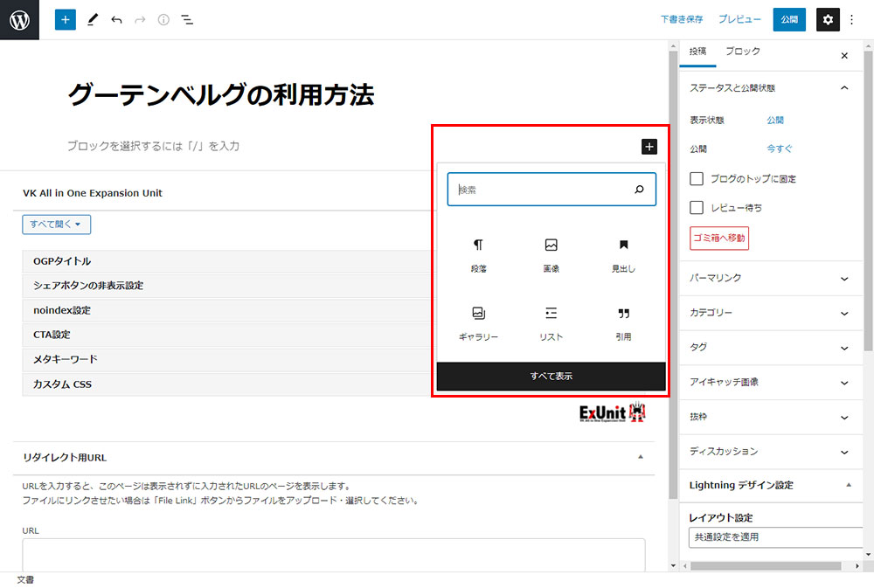Click the 公開 publish button
The width and height of the screenshot is (874, 588).
[x=789, y=19]
